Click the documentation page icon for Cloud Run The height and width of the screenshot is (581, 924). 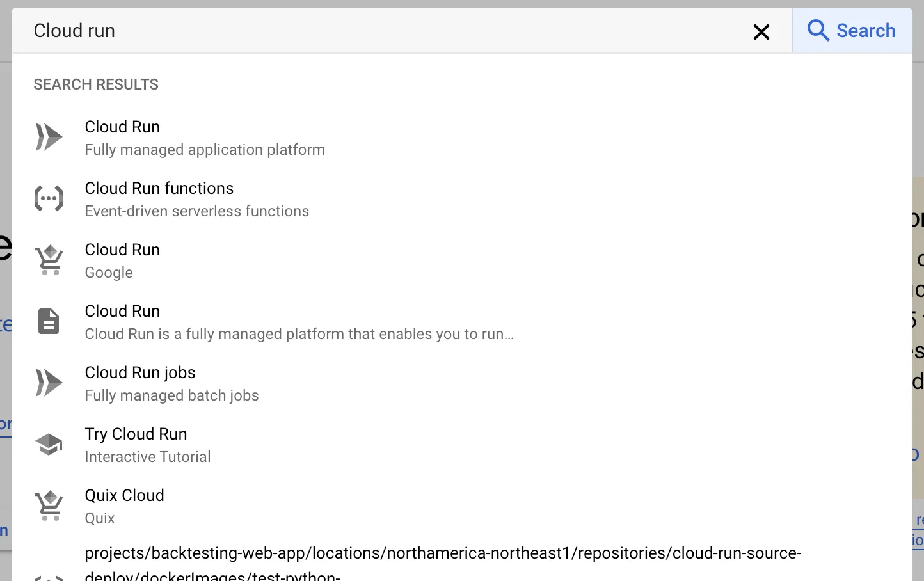[49, 321]
